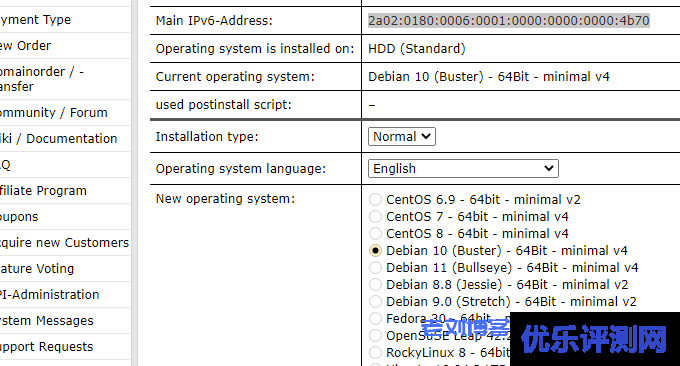680x366 pixels.
Task: Go to New Order in sidebar
Action: 25,46
